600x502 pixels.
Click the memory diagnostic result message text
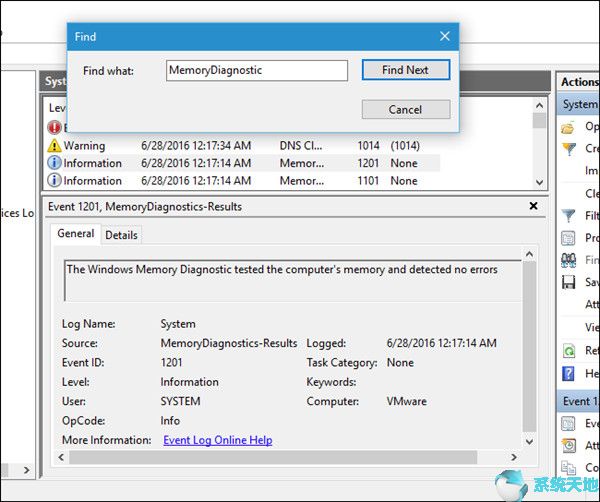pyautogui.click(x=282, y=269)
